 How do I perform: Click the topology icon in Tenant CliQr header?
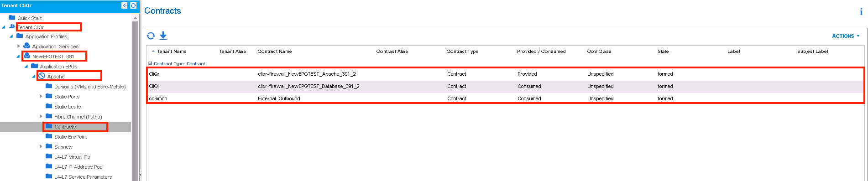click(x=124, y=5)
